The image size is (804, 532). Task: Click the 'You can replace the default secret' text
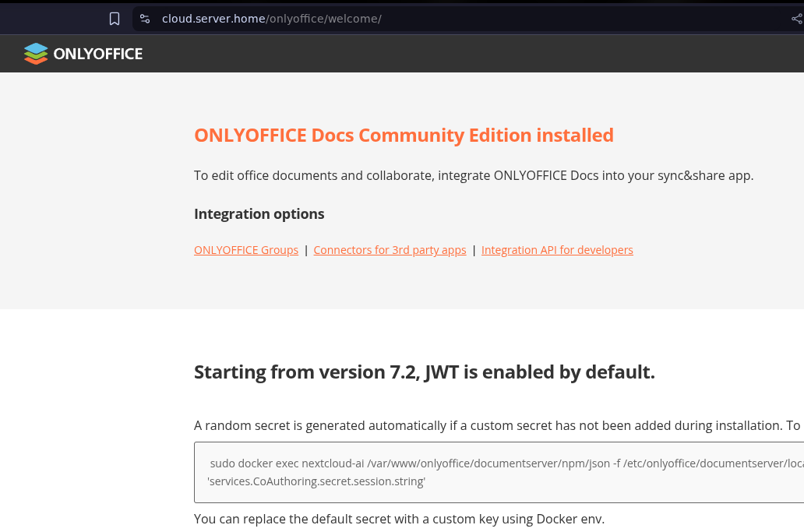click(399, 519)
